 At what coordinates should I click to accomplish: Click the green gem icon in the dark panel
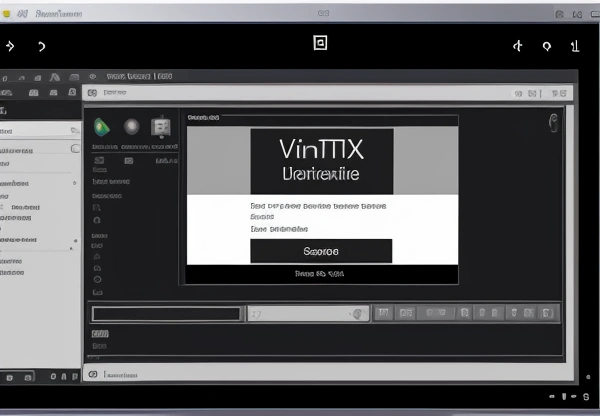click(x=101, y=127)
